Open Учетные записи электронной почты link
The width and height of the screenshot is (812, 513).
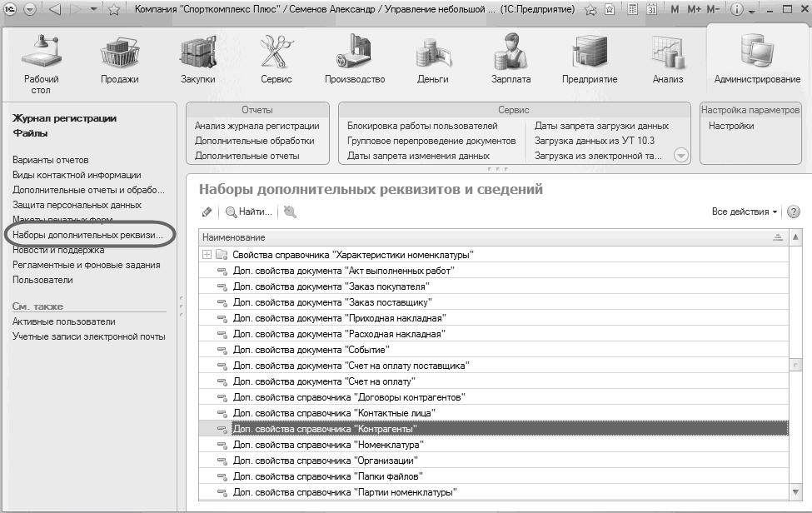[88, 336]
